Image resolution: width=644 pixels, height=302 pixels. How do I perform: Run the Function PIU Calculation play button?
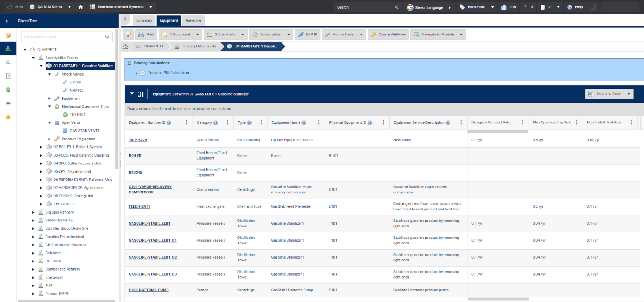(x=143, y=73)
